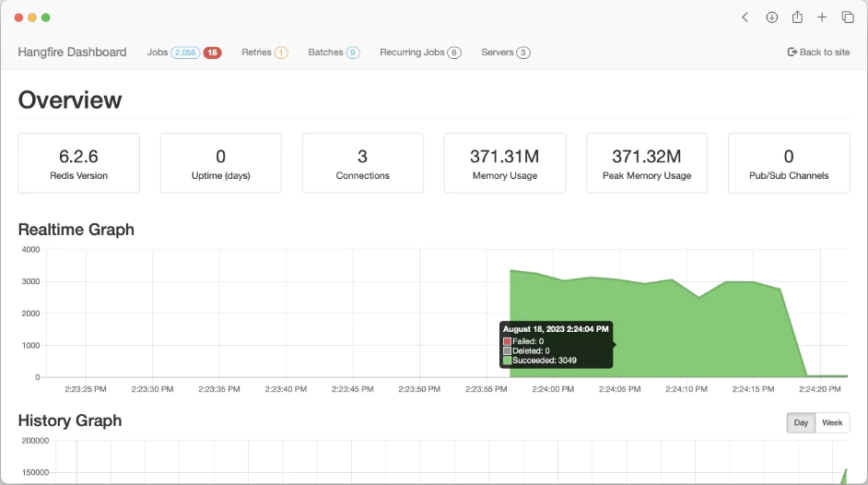Click the Realtime Graph heading
This screenshot has height=485, width=868.
pyautogui.click(x=76, y=230)
